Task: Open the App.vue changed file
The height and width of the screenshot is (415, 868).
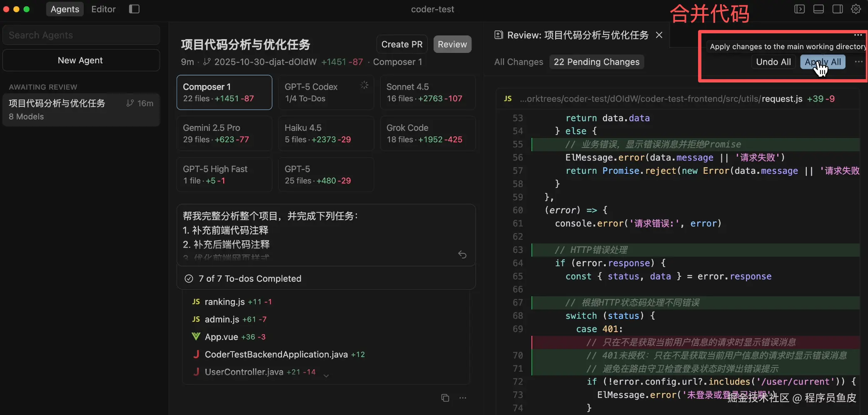Action: (221, 337)
